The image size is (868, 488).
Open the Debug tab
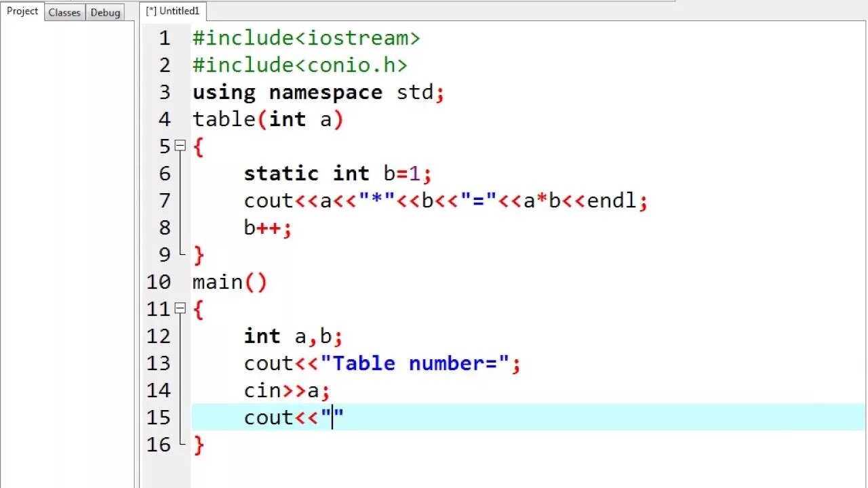105,12
